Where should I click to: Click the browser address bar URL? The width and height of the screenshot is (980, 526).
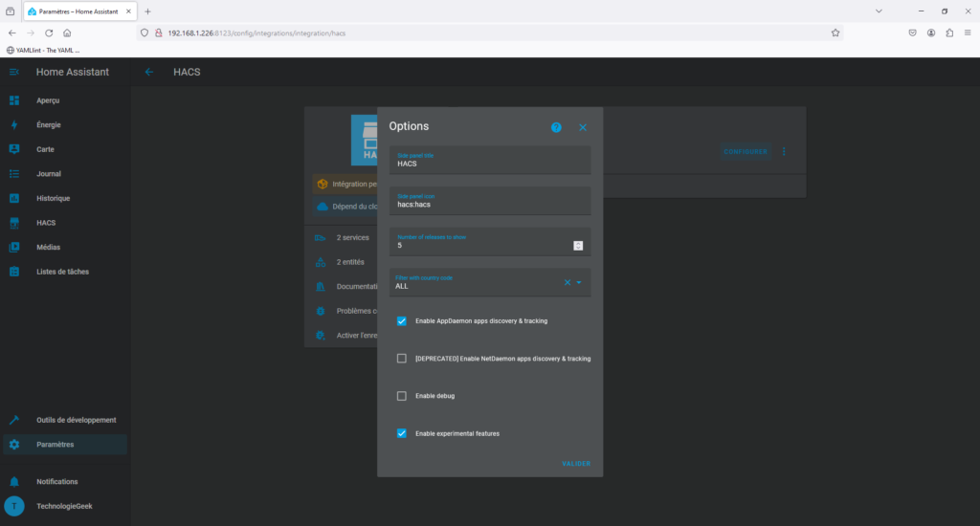(256, 33)
